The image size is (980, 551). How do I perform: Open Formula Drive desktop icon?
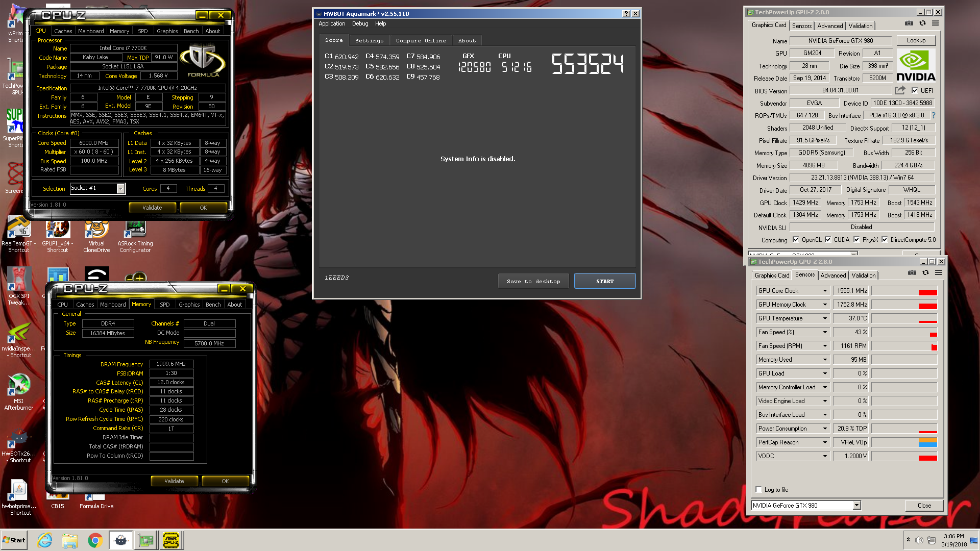pos(96,502)
